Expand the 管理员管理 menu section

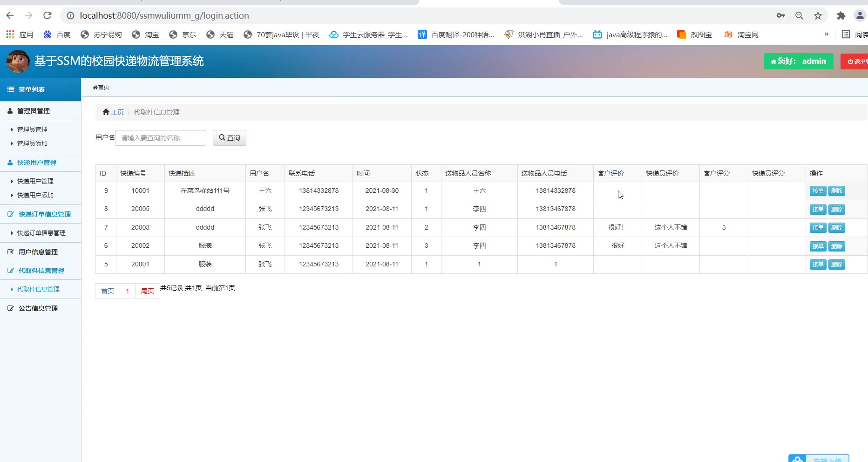34,111
